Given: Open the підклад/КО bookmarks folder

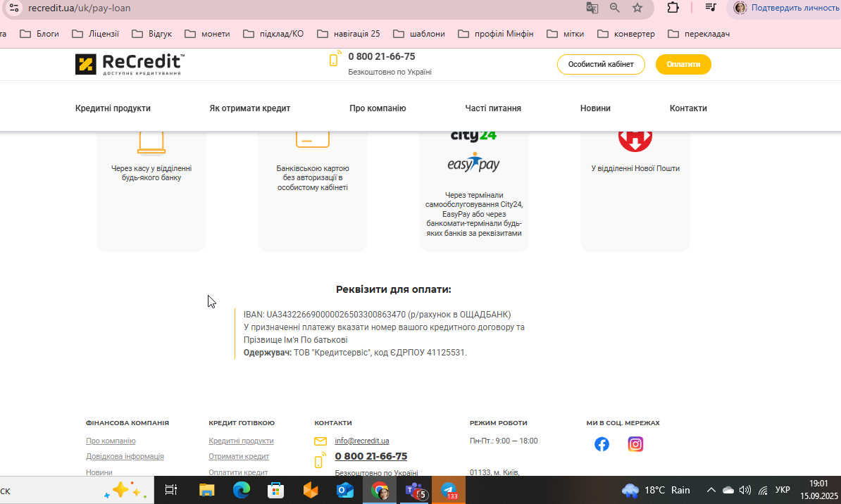Looking at the screenshot, I should (273, 34).
